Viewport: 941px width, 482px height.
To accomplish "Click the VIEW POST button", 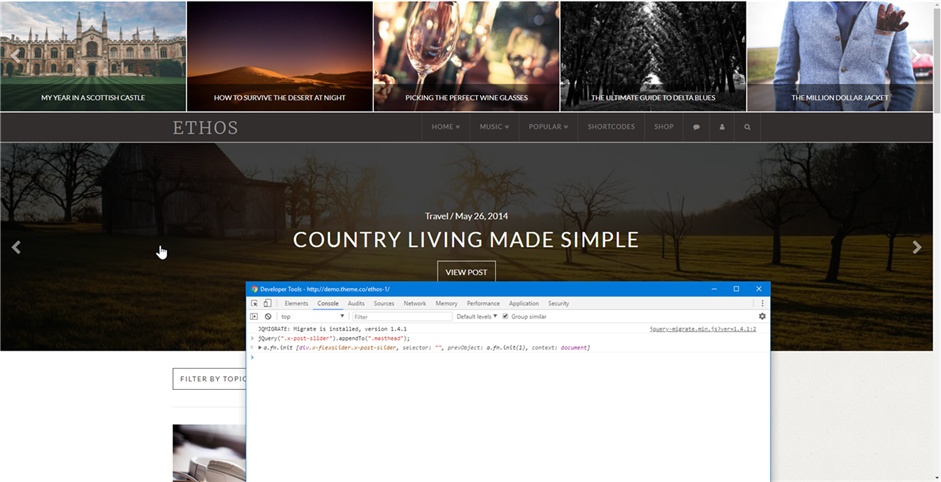I will pyautogui.click(x=466, y=272).
